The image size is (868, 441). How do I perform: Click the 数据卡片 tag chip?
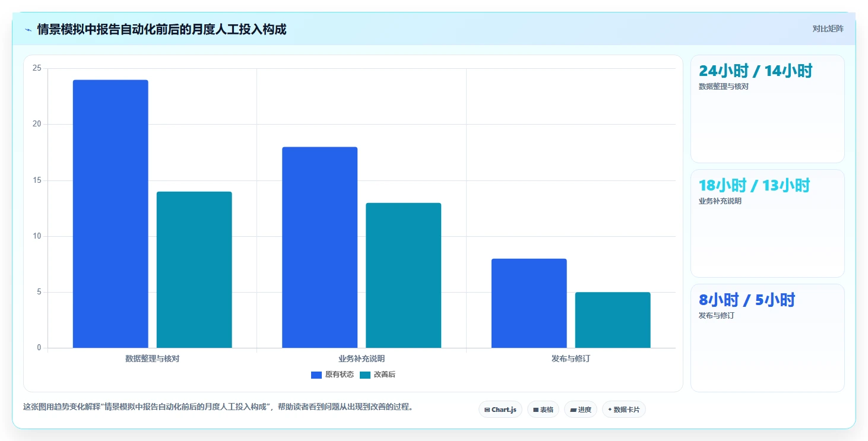pyautogui.click(x=624, y=410)
